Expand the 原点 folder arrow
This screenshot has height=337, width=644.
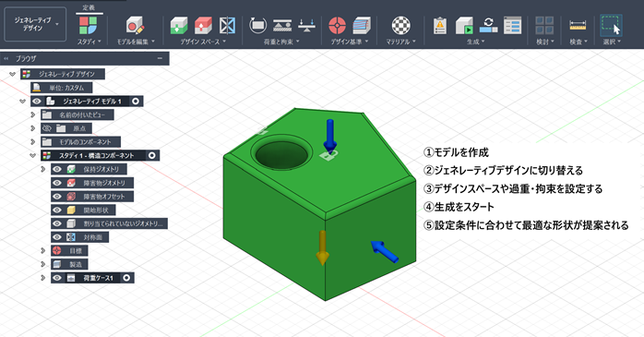(33, 128)
